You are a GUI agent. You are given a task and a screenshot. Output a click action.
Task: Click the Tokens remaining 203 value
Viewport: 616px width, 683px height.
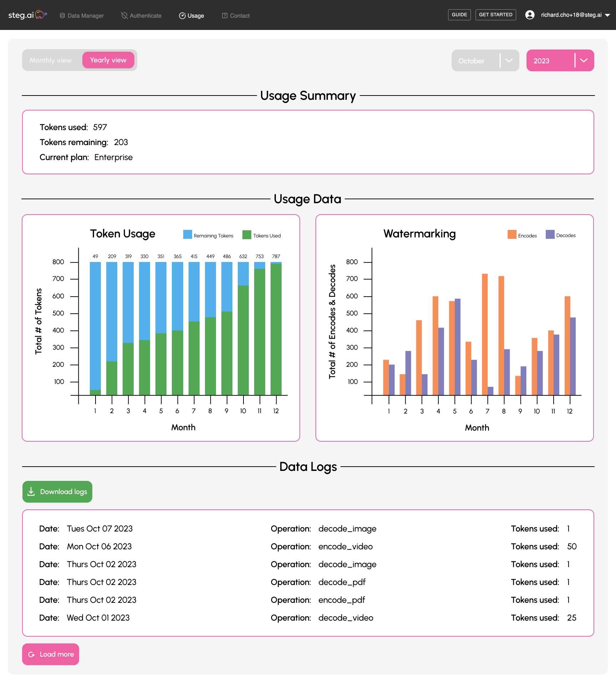121,142
